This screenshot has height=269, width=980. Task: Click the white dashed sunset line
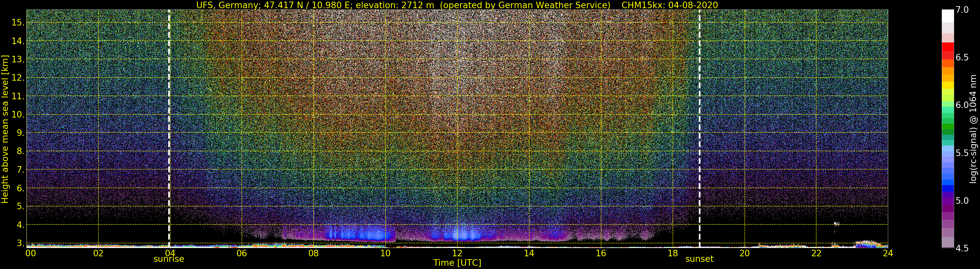coord(699,129)
